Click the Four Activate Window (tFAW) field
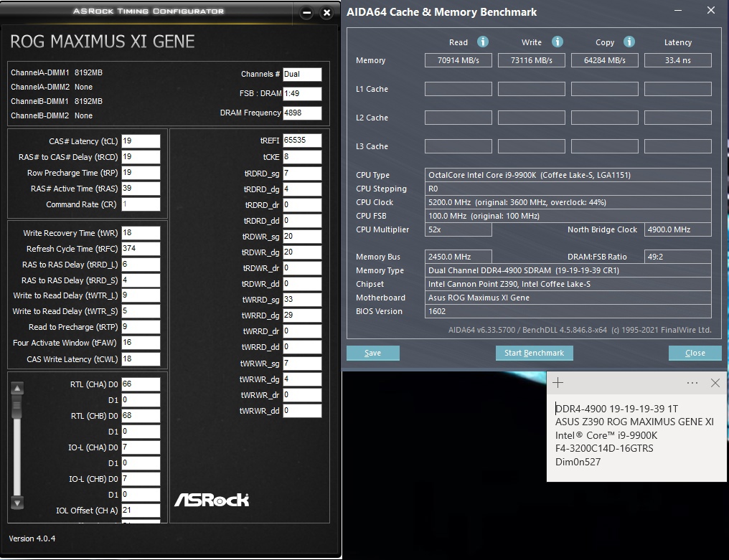Image resolution: width=729 pixels, height=560 pixels. point(141,343)
